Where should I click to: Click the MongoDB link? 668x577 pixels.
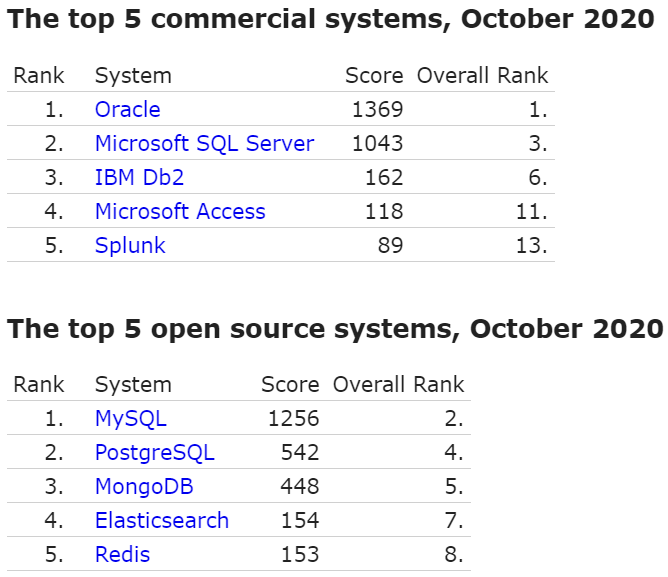tap(144, 487)
